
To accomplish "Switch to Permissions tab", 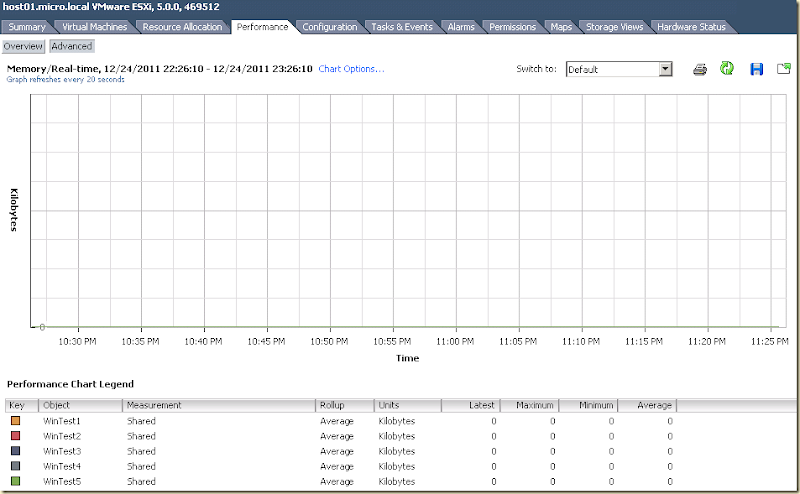I will (512, 27).
